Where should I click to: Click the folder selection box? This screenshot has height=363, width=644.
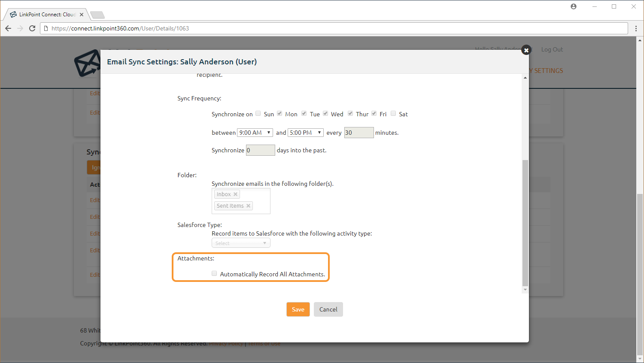pyautogui.click(x=241, y=201)
